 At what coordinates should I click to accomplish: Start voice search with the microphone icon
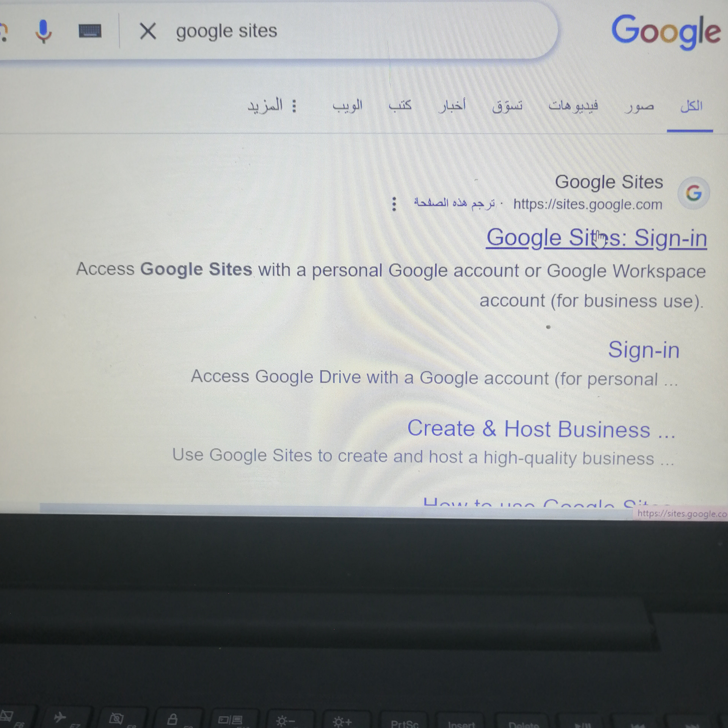(43, 31)
